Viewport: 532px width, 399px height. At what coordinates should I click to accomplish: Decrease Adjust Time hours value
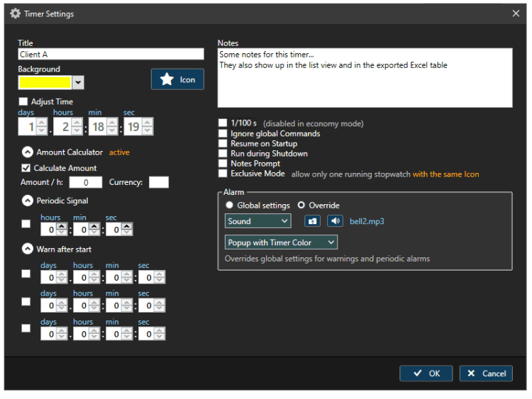coord(77,130)
